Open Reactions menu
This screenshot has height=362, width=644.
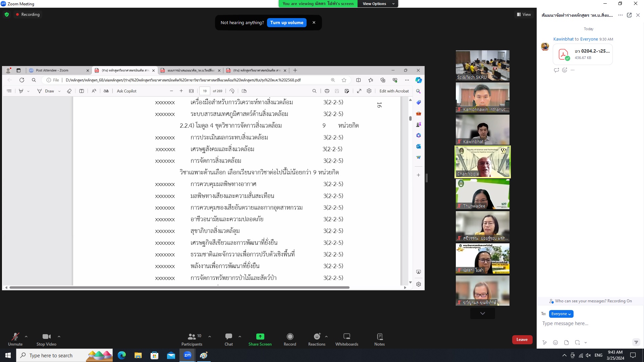(x=317, y=339)
